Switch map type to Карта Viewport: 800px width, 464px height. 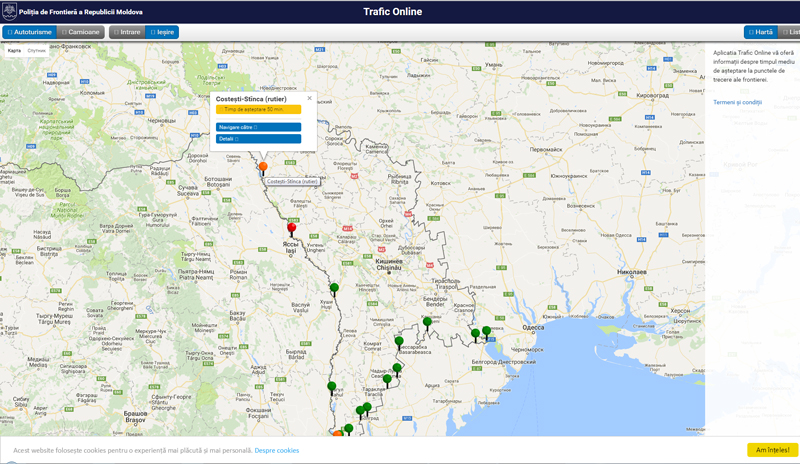[x=14, y=50]
